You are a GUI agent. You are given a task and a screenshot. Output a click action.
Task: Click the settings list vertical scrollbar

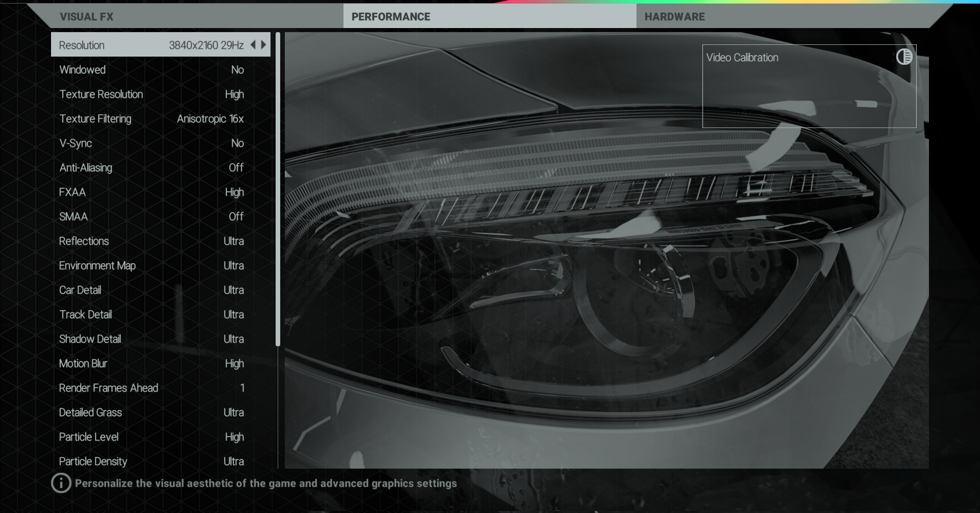[278, 189]
